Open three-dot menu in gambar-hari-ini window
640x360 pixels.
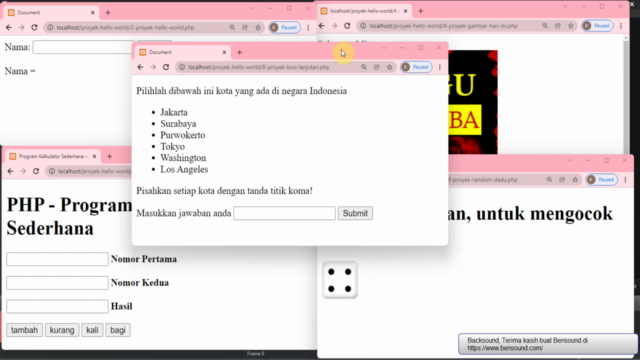[x=621, y=26]
